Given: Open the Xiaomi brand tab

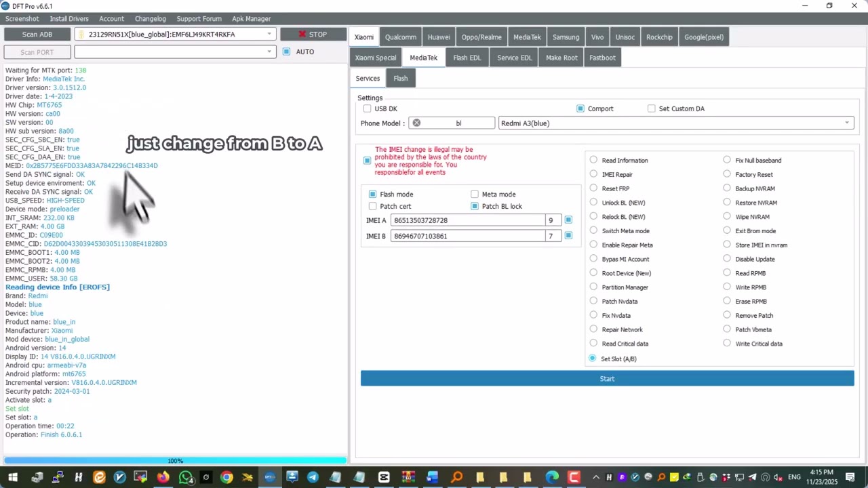Looking at the screenshot, I should [364, 37].
